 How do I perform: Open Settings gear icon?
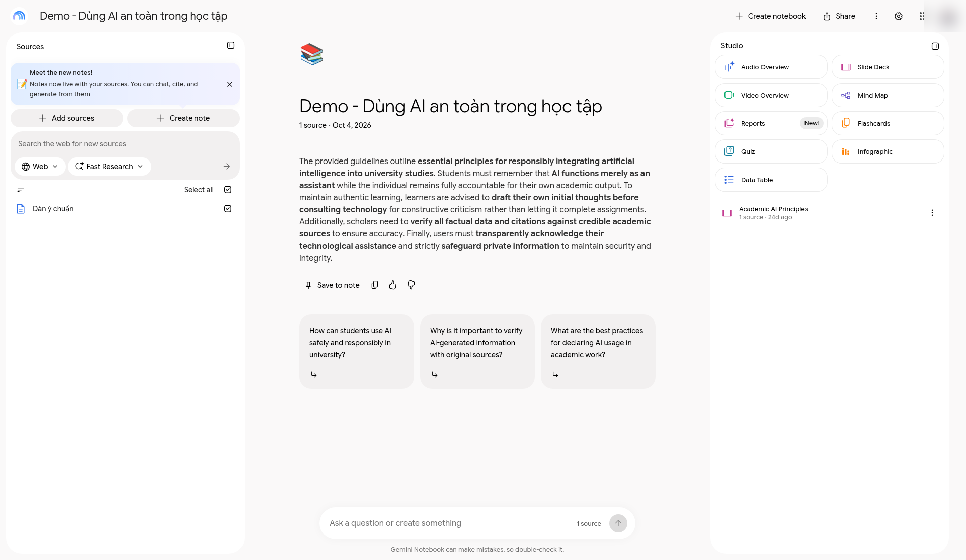click(899, 16)
